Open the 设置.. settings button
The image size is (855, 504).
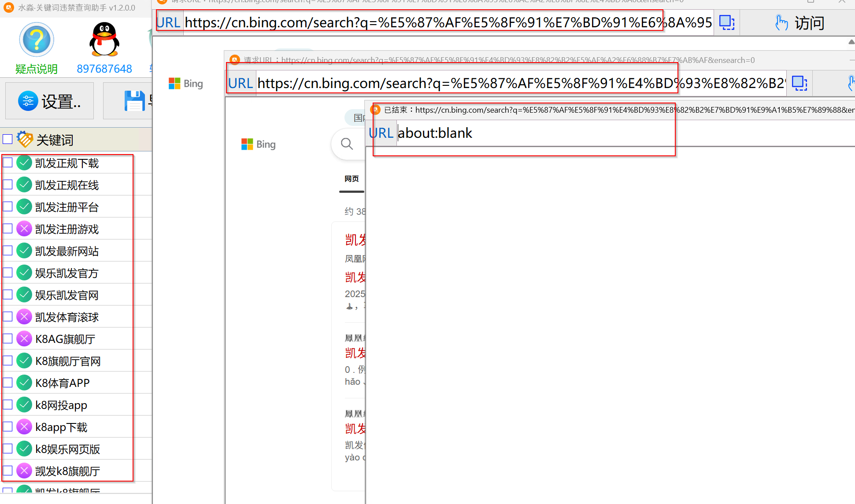coord(49,101)
